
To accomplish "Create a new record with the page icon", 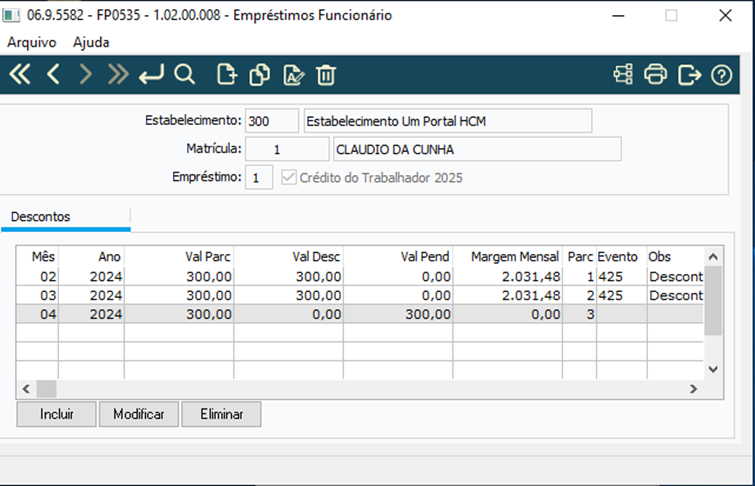I will pos(227,74).
